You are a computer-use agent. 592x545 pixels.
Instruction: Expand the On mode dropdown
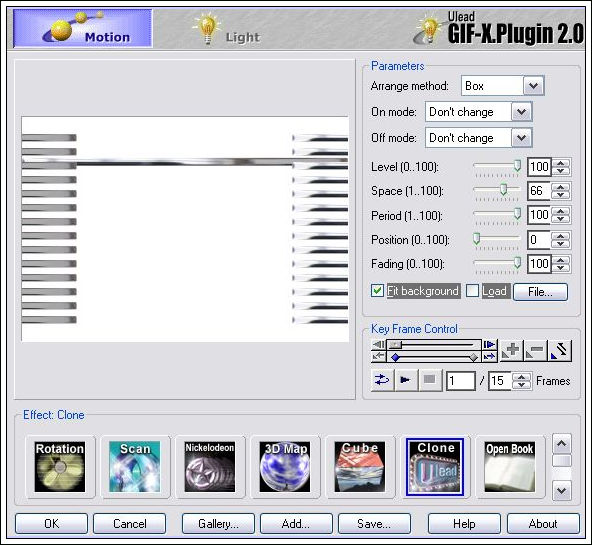pos(521,112)
